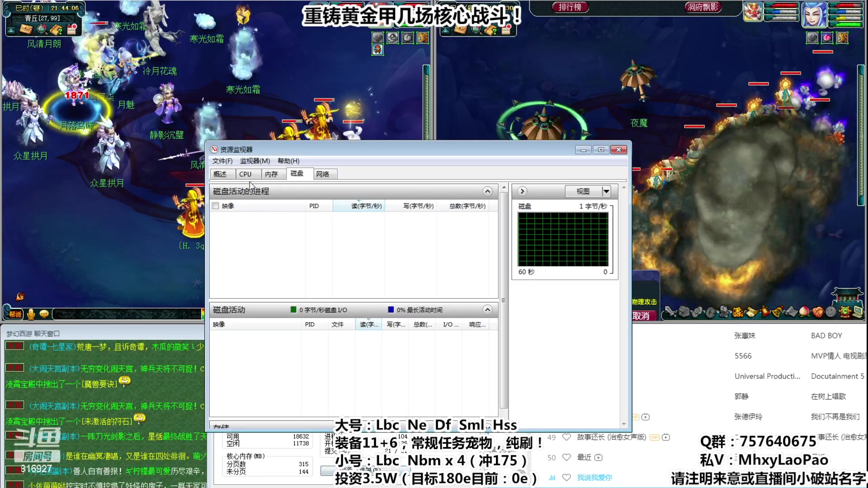This screenshot has height=488, width=868.
Task: Collapse 磁盘活动的进程 section
Action: coord(487,191)
